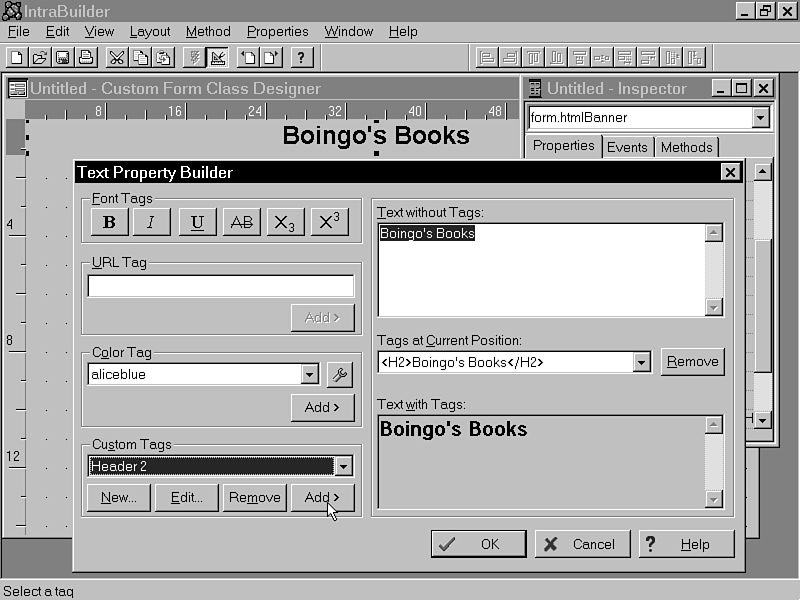Select Boingo's Books banner in form designer
This screenshot has height=600, width=800.
tap(376, 136)
